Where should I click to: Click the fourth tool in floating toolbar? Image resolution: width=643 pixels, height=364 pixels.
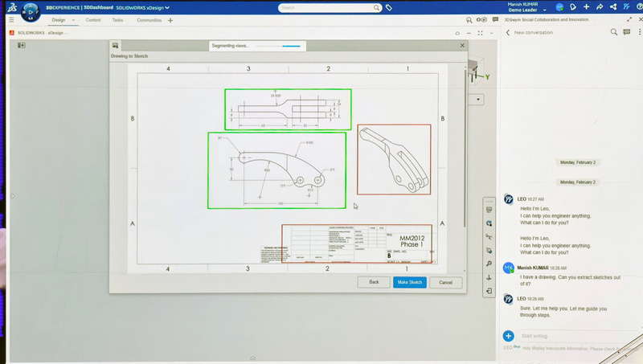click(489, 251)
